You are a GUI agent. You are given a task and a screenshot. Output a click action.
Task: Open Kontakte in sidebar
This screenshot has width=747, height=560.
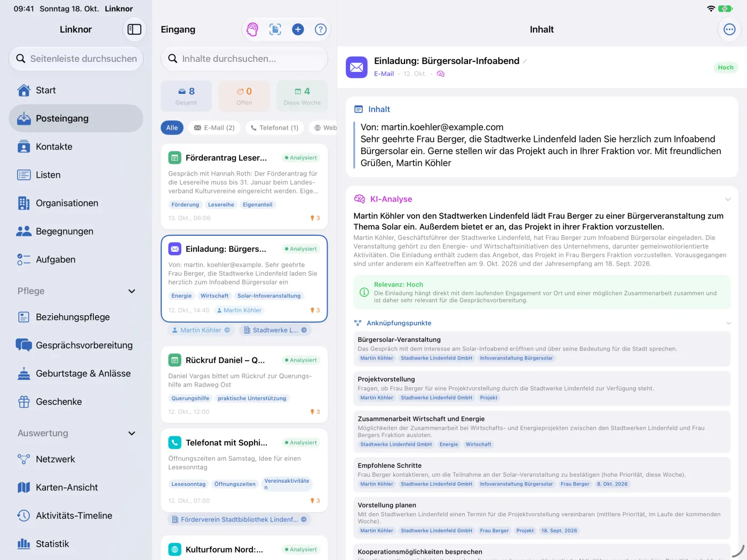pyautogui.click(x=76, y=147)
